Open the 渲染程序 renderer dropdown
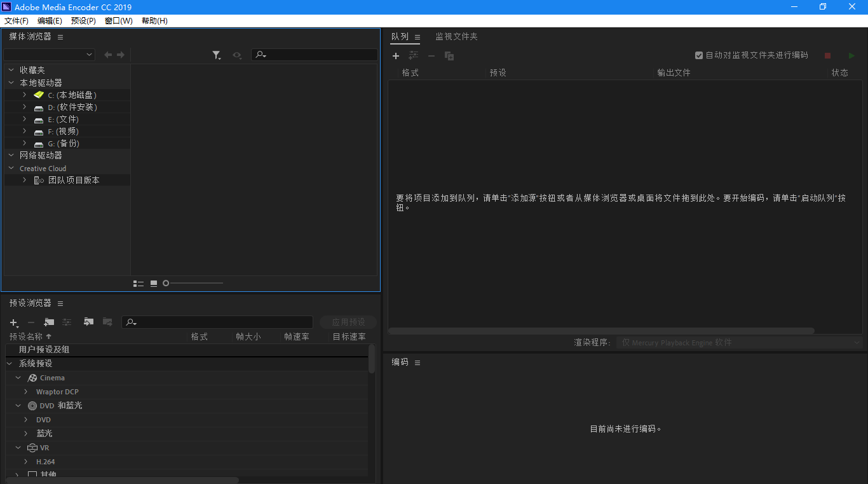This screenshot has height=484, width=868. point(738,343)
